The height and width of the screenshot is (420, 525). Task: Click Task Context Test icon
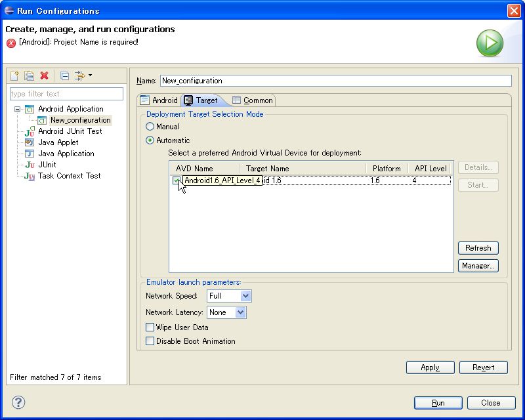click(x=30, y=176)
